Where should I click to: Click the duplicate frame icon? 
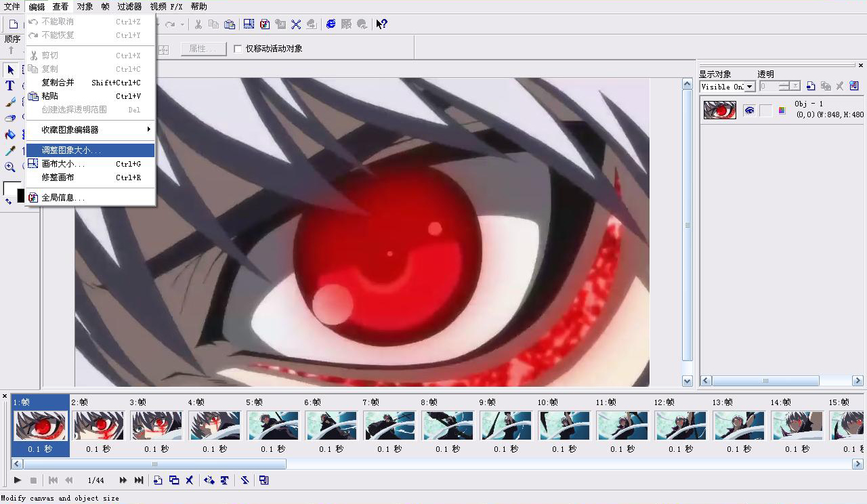click(174, 480)
